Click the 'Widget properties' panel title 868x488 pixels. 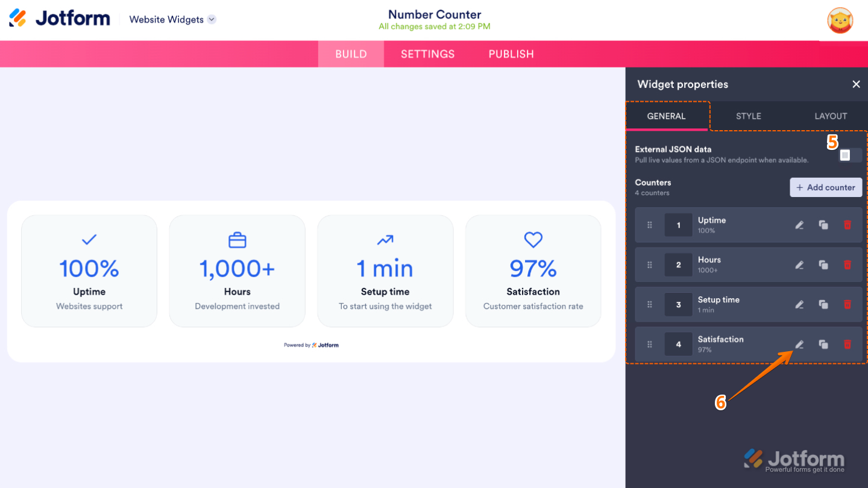pos(683,84)
